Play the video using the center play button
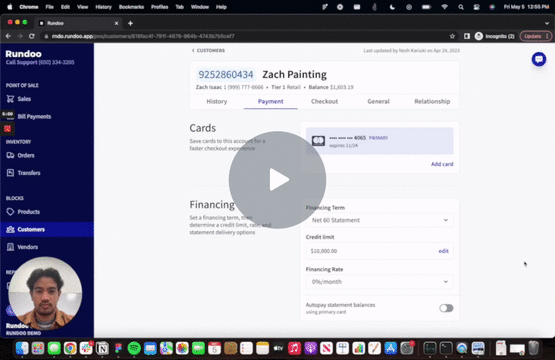Image resolution: width=555 pixels, height=360 pixels. 277,180
